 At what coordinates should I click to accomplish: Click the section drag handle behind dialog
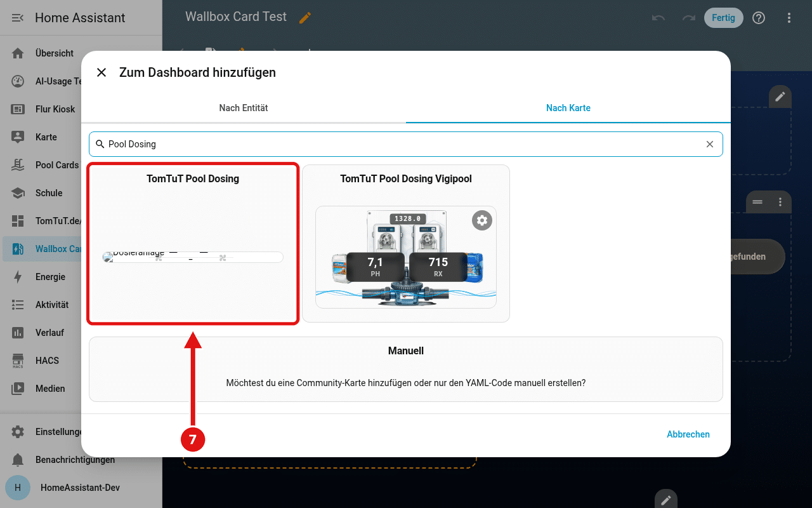pos(757,202)
